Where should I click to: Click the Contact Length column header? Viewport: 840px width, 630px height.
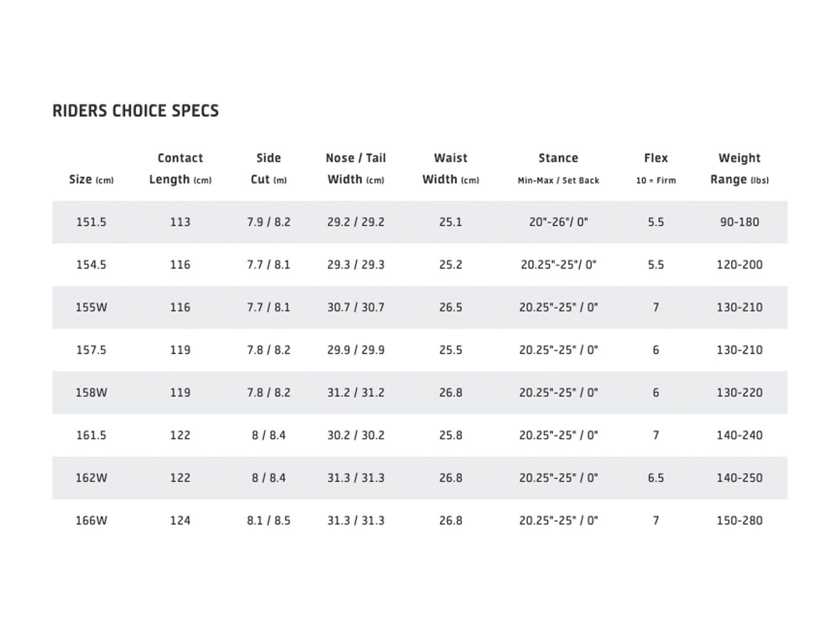(180, 169)
